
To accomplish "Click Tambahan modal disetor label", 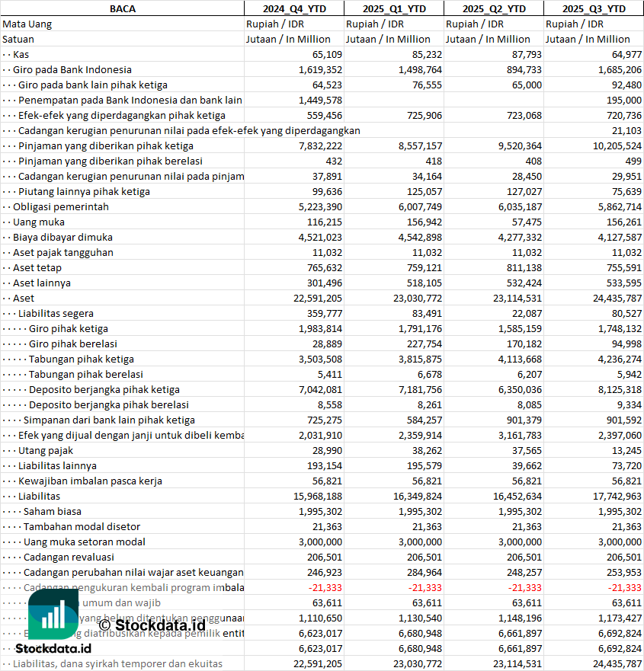I will pos(82,527).
